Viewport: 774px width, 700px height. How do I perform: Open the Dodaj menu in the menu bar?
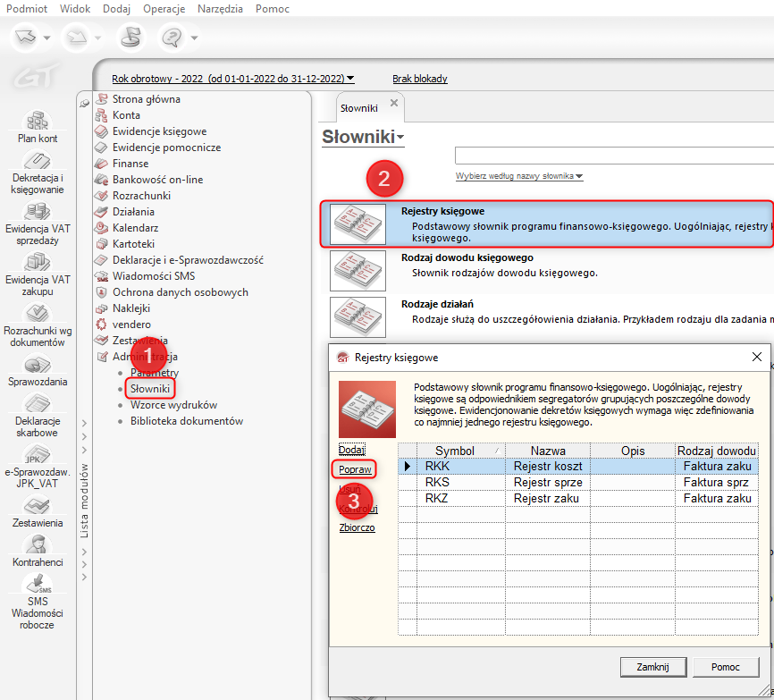116,9
